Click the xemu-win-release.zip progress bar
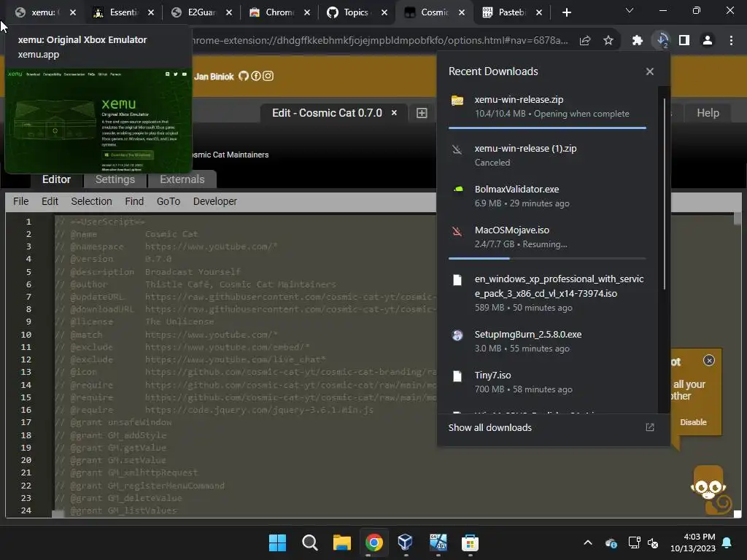Screen dimensions: 747x560 pos(547,128)
